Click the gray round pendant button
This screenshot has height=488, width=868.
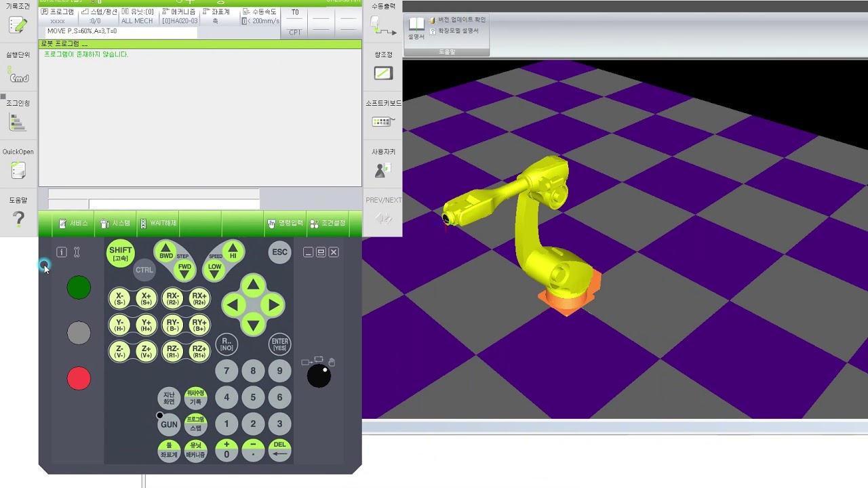point(79,333)
